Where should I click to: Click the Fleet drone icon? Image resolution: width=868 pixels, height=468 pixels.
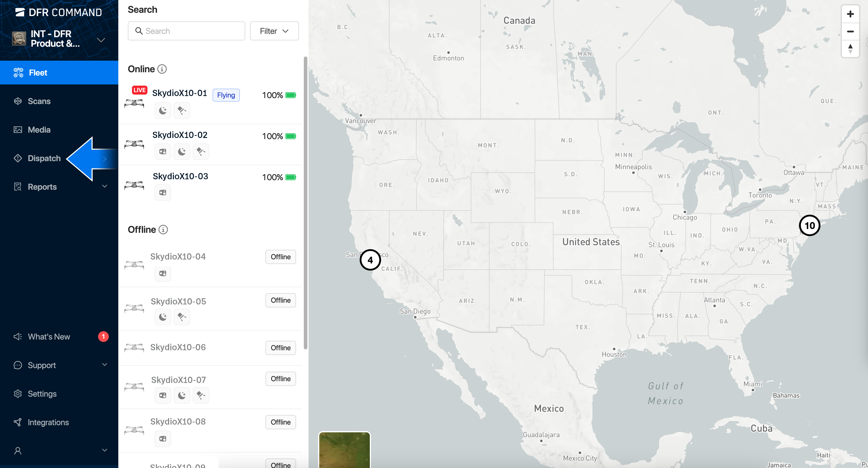coord(18,73)
